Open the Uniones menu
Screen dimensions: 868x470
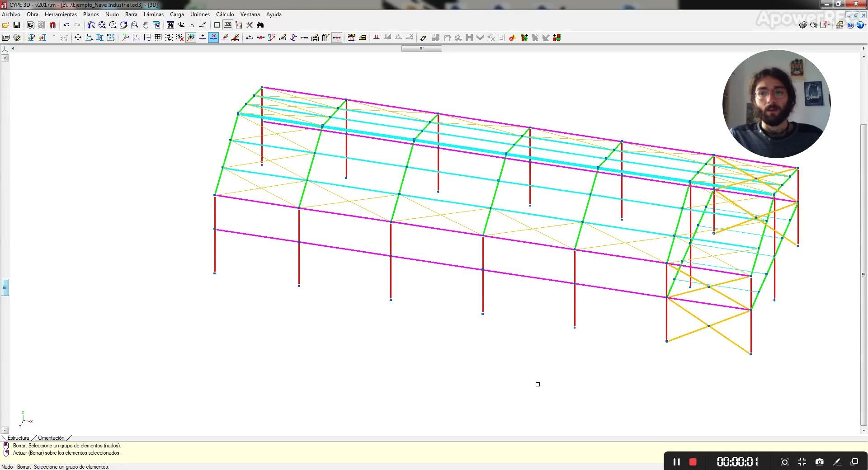[200, 14]
